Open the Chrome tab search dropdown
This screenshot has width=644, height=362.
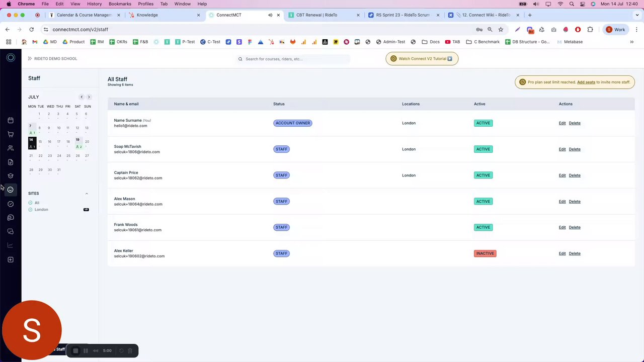point(637,15)
